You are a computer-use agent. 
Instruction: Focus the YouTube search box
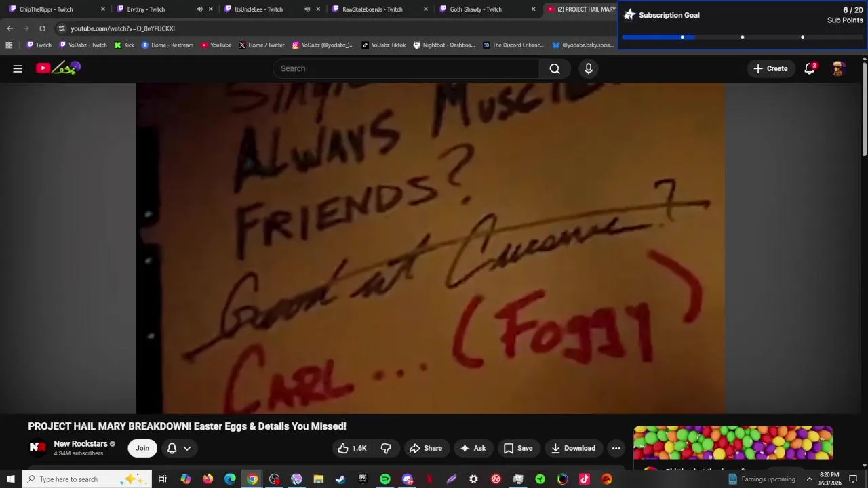406,68
